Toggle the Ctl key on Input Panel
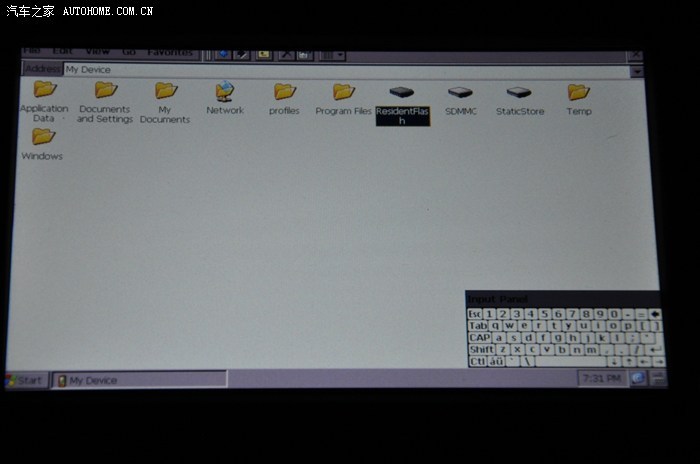 pyautogui.click(x=477, y=362)
